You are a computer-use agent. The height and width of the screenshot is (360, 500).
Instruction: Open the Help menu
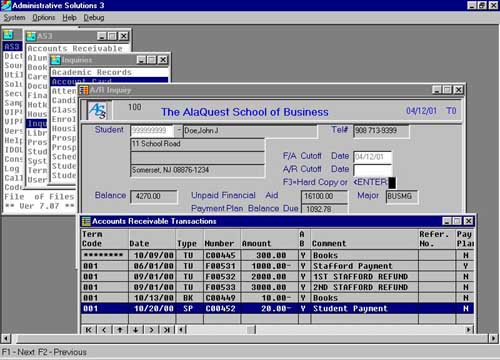[x=69, y=18]
